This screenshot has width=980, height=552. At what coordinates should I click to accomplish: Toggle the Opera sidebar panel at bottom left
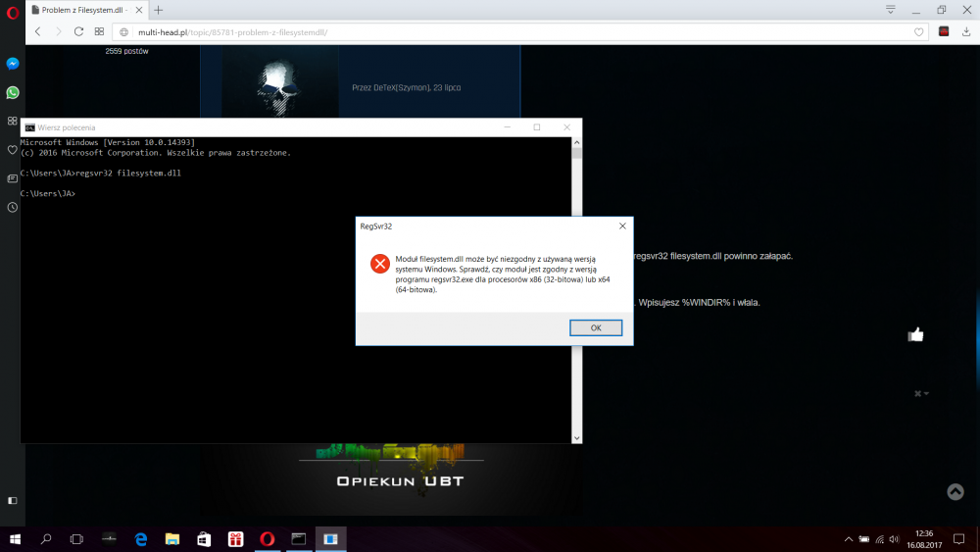[x=12, y=500]
